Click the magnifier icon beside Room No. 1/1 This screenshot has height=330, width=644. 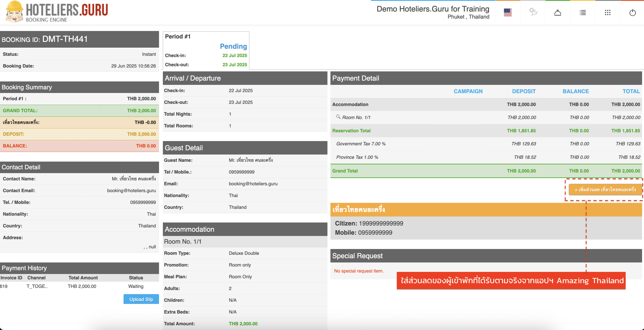[x=338, y=117]
